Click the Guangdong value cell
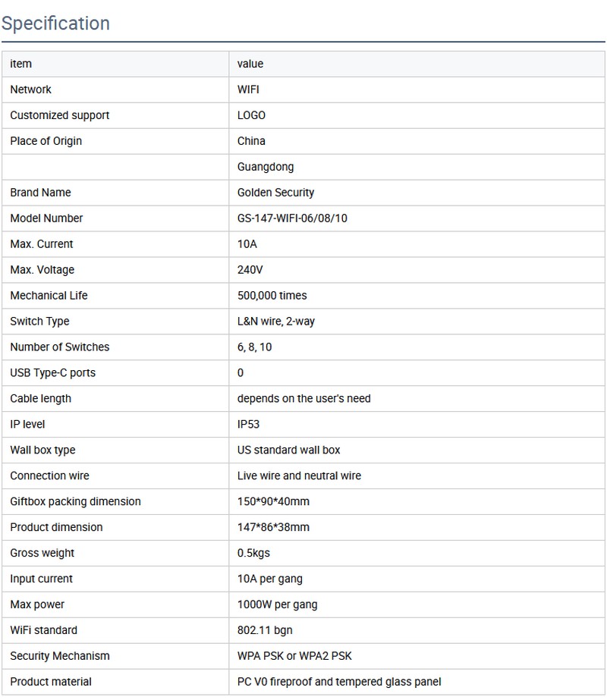 coord(266,167)
